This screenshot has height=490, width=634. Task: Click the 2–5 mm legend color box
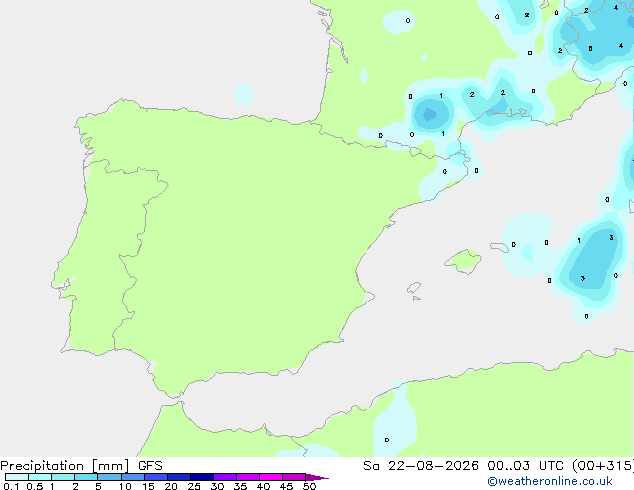coord(86,477)
